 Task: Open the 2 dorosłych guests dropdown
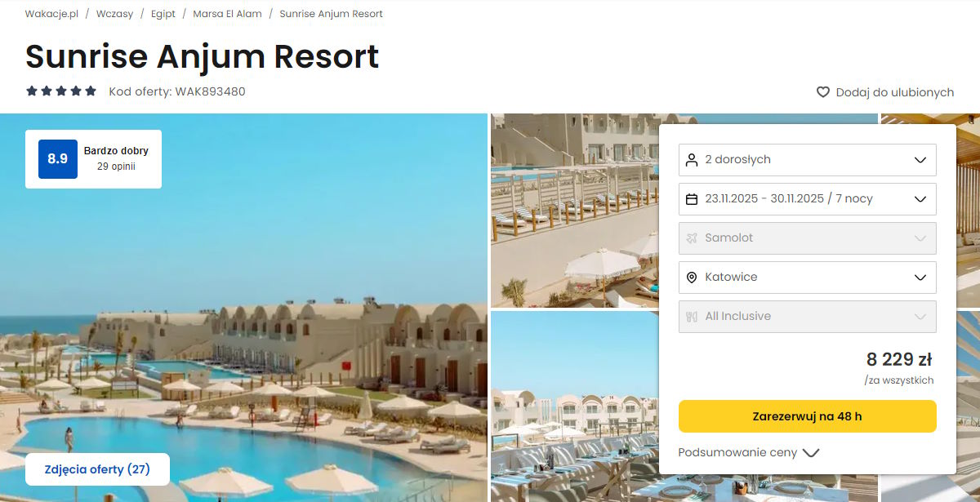pyautogui.click(x=808, y=159)
